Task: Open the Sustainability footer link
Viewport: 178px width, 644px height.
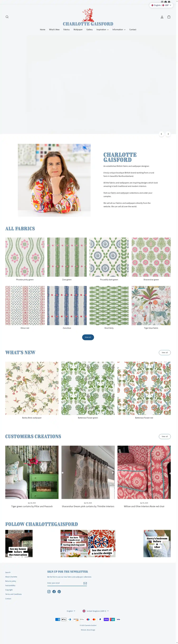Action: (10, 586)
